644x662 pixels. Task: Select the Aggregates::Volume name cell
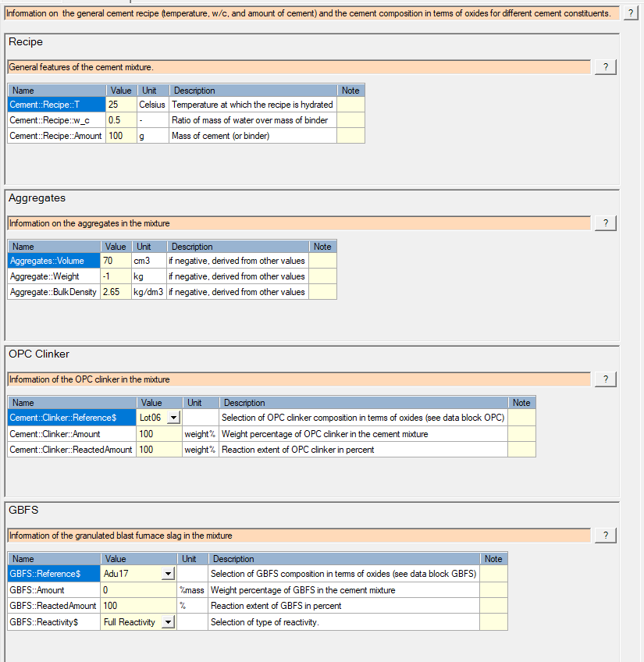click(54, 261)
